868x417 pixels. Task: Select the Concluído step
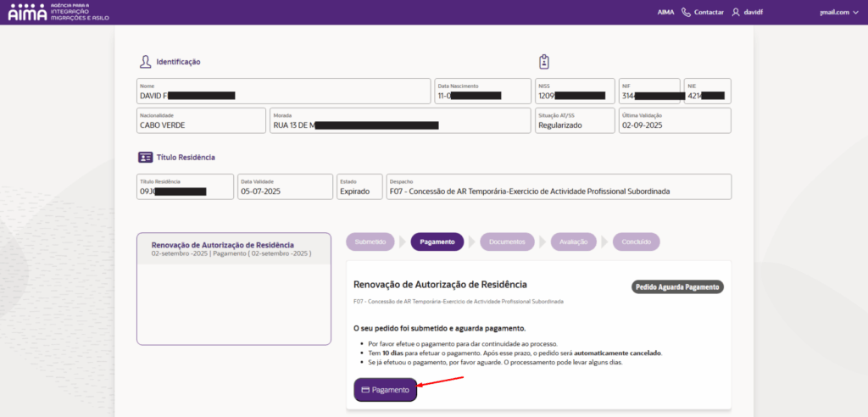[636, 242]
